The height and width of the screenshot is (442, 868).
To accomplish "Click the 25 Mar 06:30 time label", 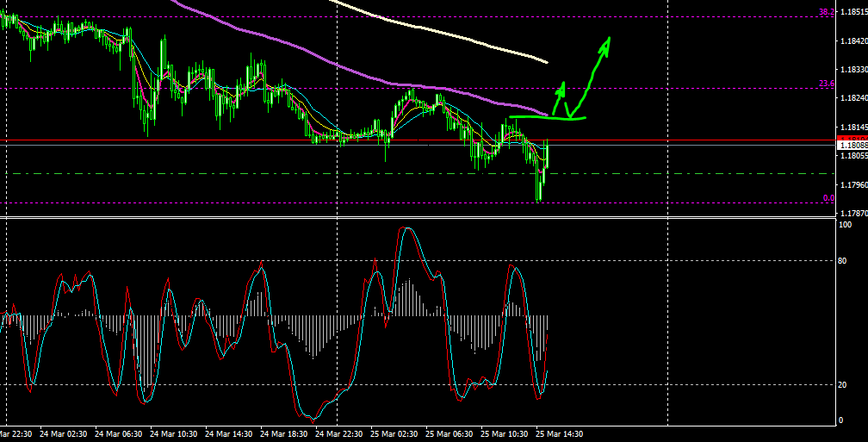I will [449, 434].
